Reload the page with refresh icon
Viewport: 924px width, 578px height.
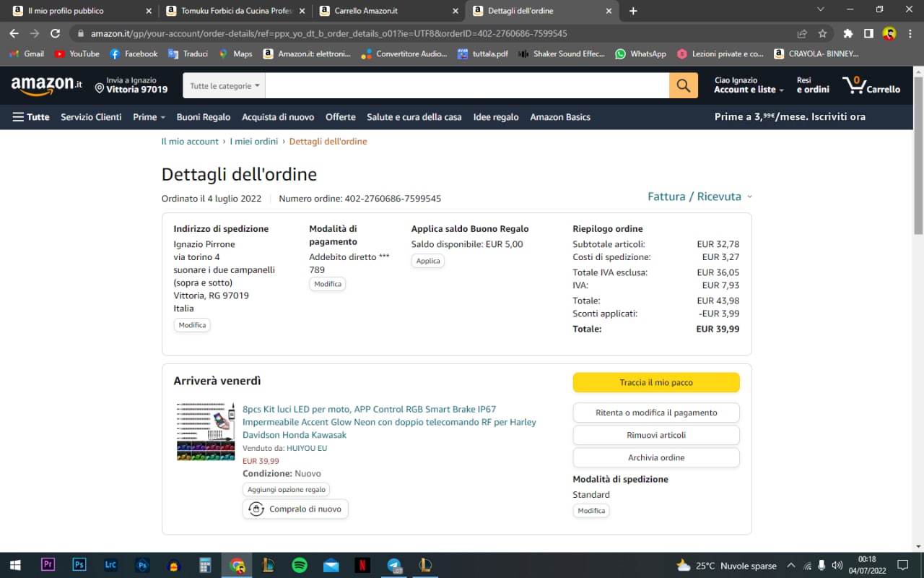click(x=55, y=34)
